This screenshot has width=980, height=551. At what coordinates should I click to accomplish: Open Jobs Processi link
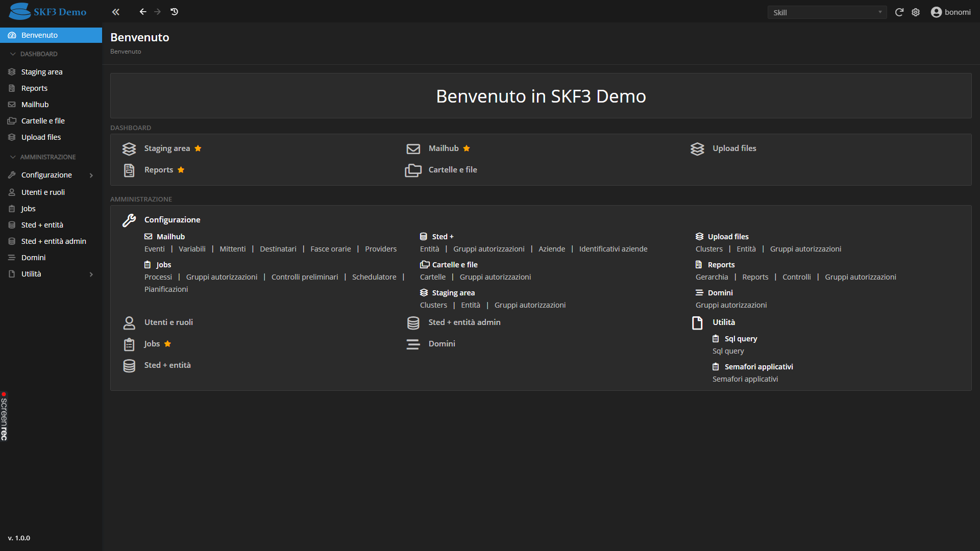158,277
